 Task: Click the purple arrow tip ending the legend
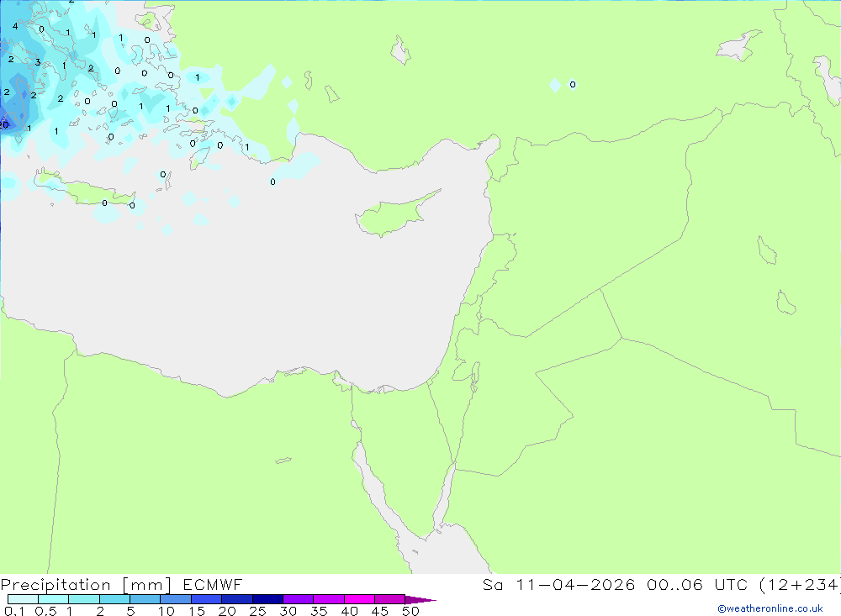[x=420, y=599]
